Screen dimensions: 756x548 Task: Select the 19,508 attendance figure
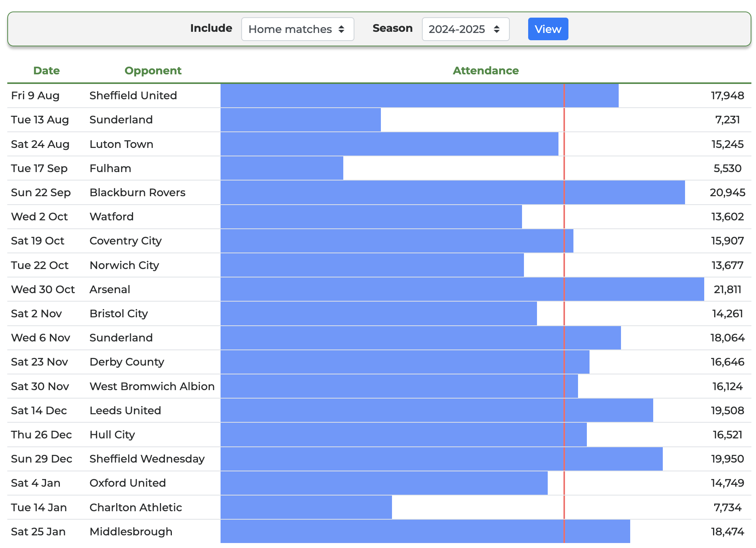coord(727,410)
